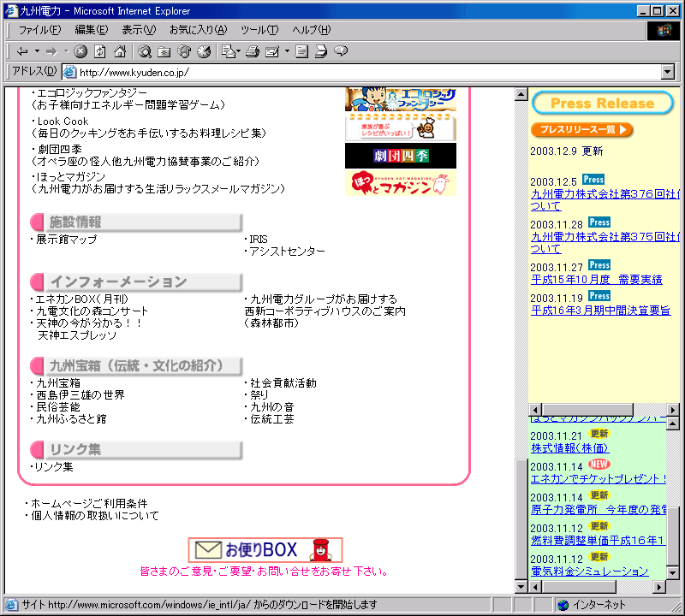The height and width of the screenshot is (616, 685).
Task: Click down arrow of update list scrollbar
Action: tap(673, 572)
